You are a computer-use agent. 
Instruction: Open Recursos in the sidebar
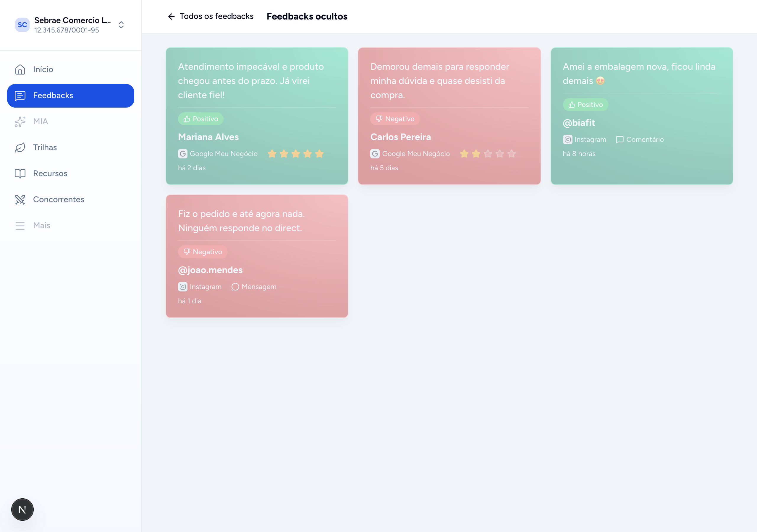[x=71, y=174]
